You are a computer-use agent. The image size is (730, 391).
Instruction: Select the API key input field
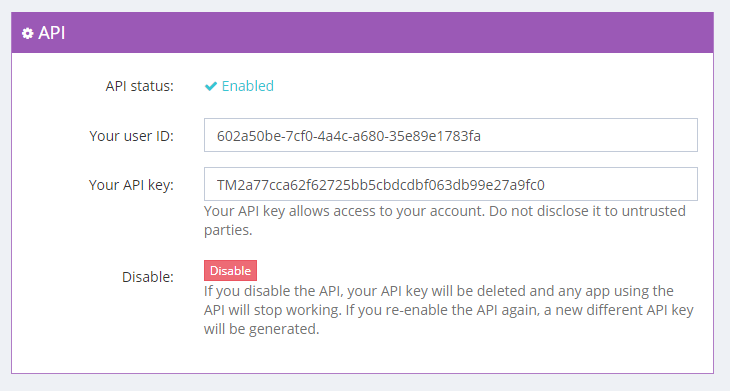pos(451,184)
